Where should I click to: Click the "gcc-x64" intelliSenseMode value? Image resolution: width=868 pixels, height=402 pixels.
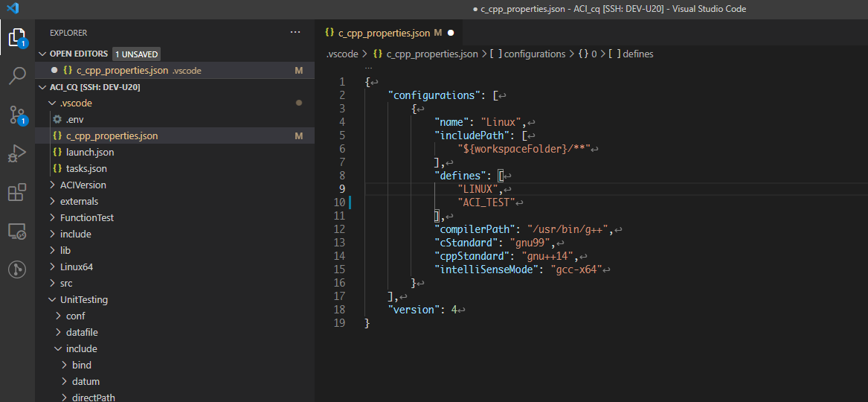(576, 269)
